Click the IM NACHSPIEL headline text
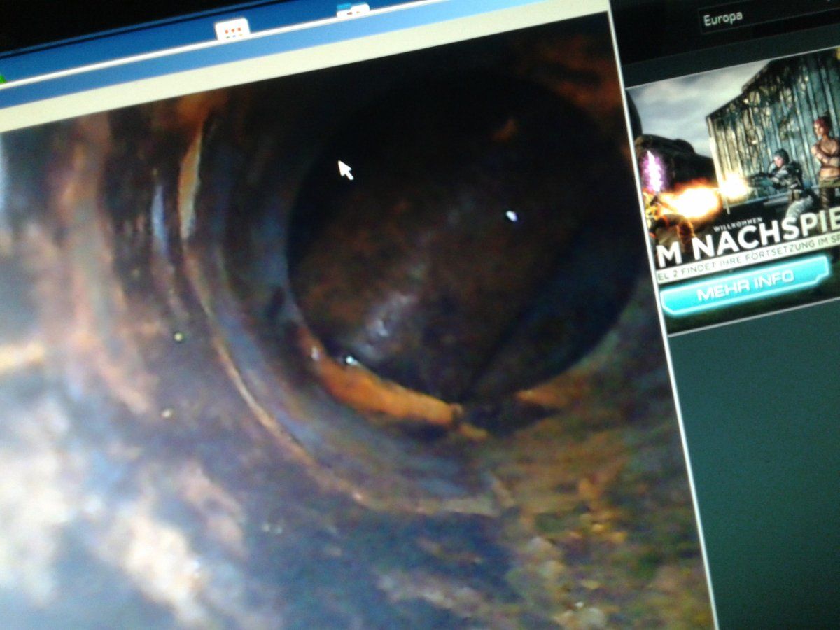The image size is (840, 630). [749, 239]
